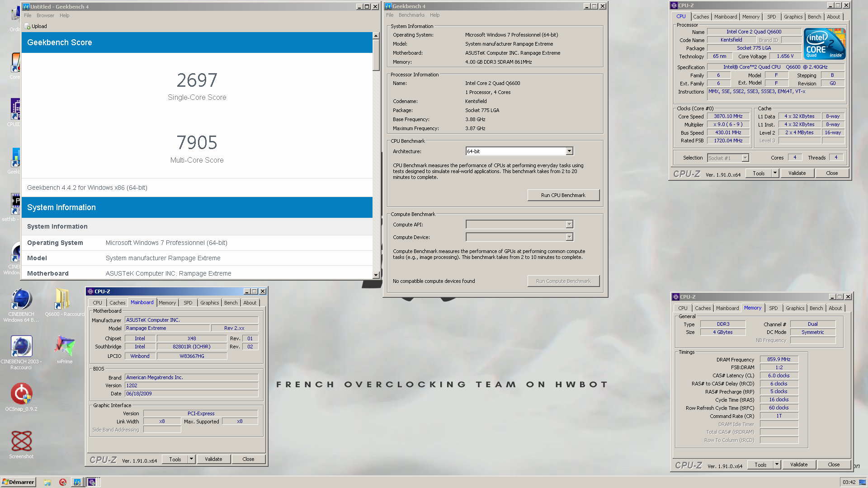Select the Bench tab in top-right CPU-Z
The image size is (868, 488).
pyautogui.click(x=814, y=17)
